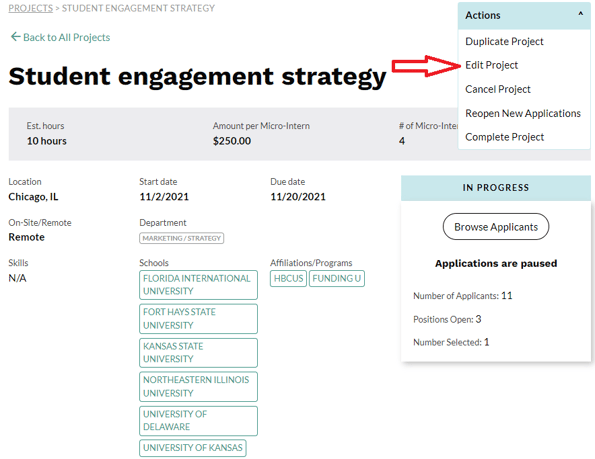Select the Funding U program tag
The height and width of the screenshot is (459, 595).
(337, 278)
